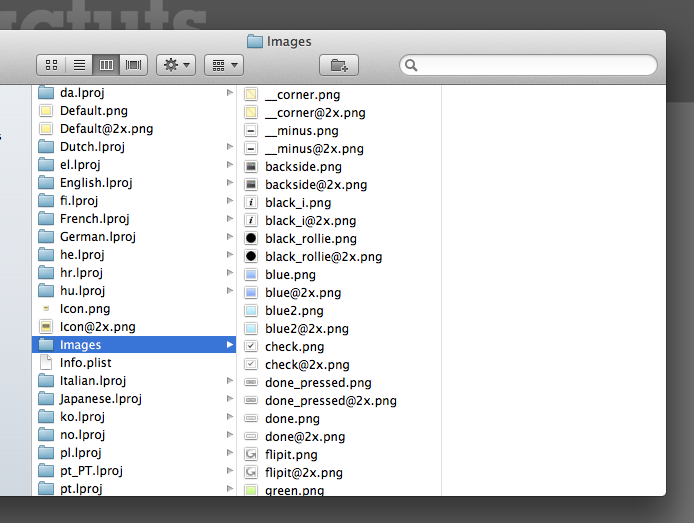Click the Images folder icon in title bar
Viewport: 694px width, 523px height.
(x=255, y=41)
